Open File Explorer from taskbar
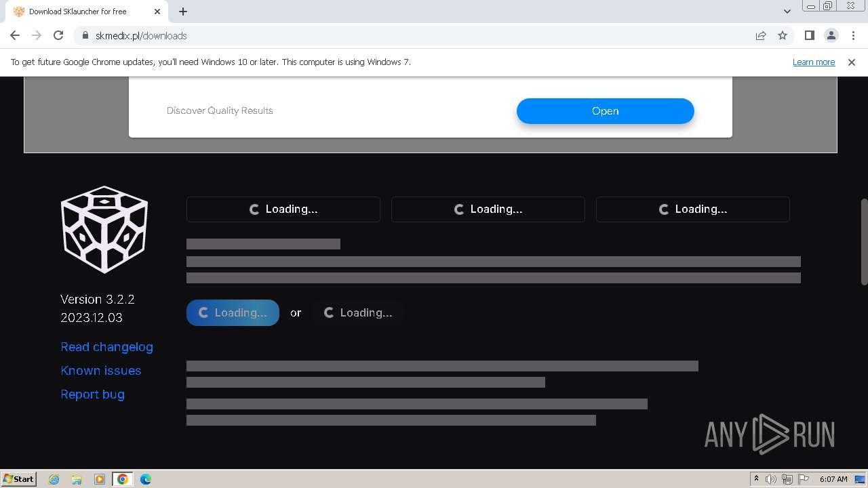Viewport: 868px width, 488px height. click(x=77, y=479)
